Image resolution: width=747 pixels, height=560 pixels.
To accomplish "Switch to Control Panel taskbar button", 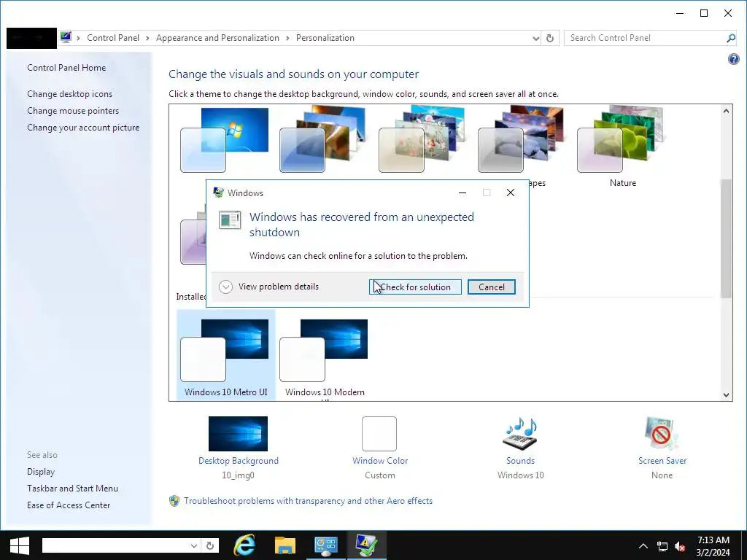I will 326,545.
